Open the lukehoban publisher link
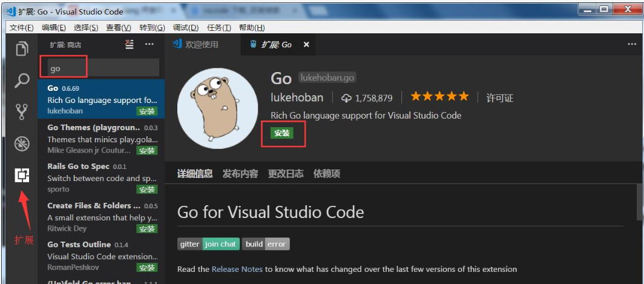The width and height of the screenshot is (644, 284). click(297, 97)
